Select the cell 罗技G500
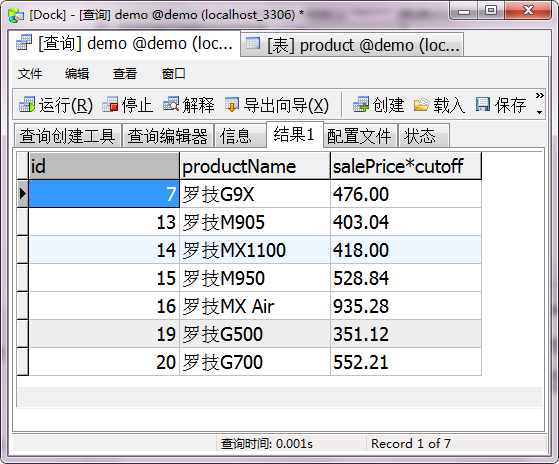This screenshot has width=559, height=464. pos(255,334)
